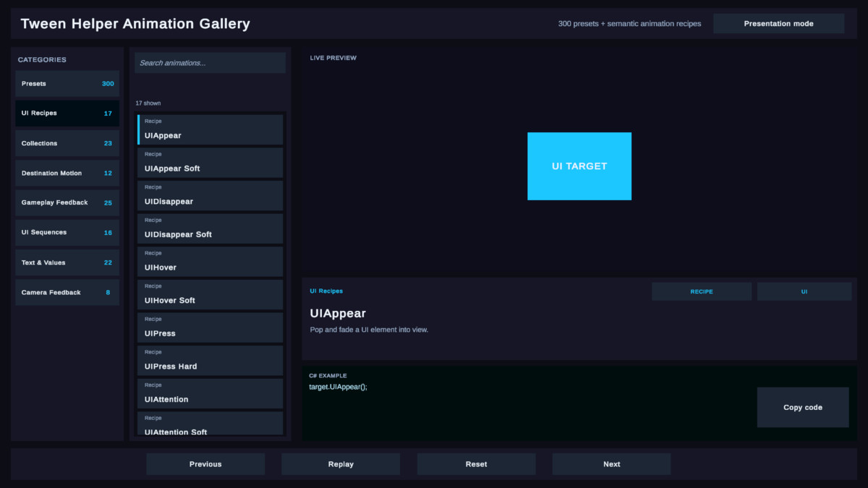Open the Text & Values category
The image size is (868, 488).
pyautogui.click(x=67, y=262)
